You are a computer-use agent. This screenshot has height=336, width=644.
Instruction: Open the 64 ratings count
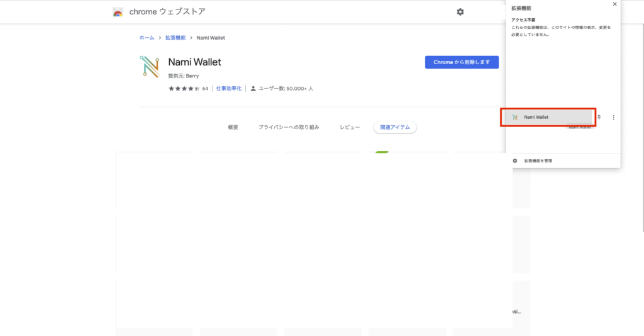pos(205,89)
